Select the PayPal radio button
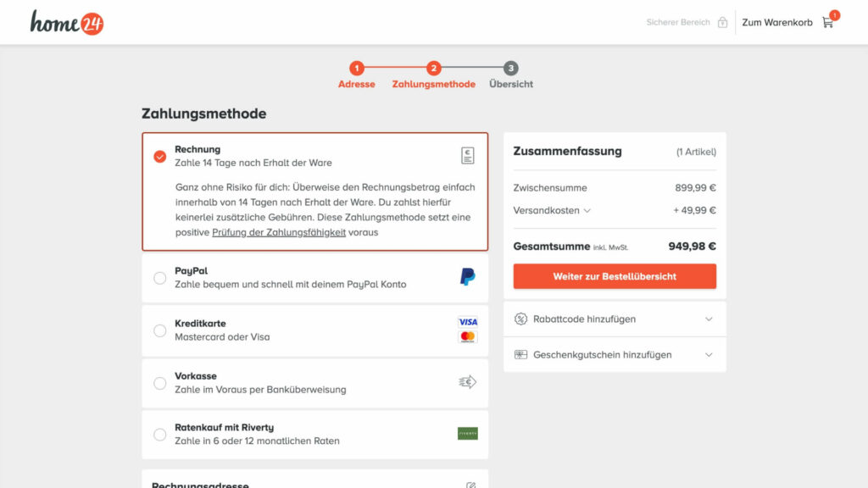The height and width of the screenshot is (488, 868). point(160,278)
